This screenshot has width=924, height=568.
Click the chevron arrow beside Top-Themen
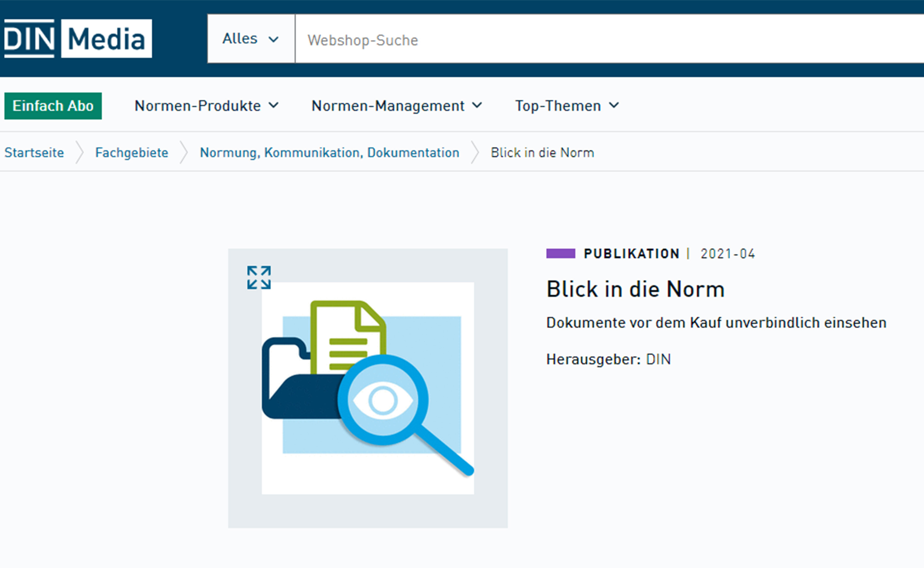click(614, 105)
